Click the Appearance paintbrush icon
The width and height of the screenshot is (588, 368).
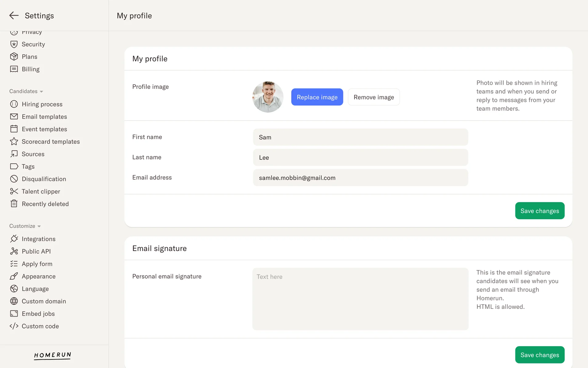pyautogui.click(x=14, y=276)
